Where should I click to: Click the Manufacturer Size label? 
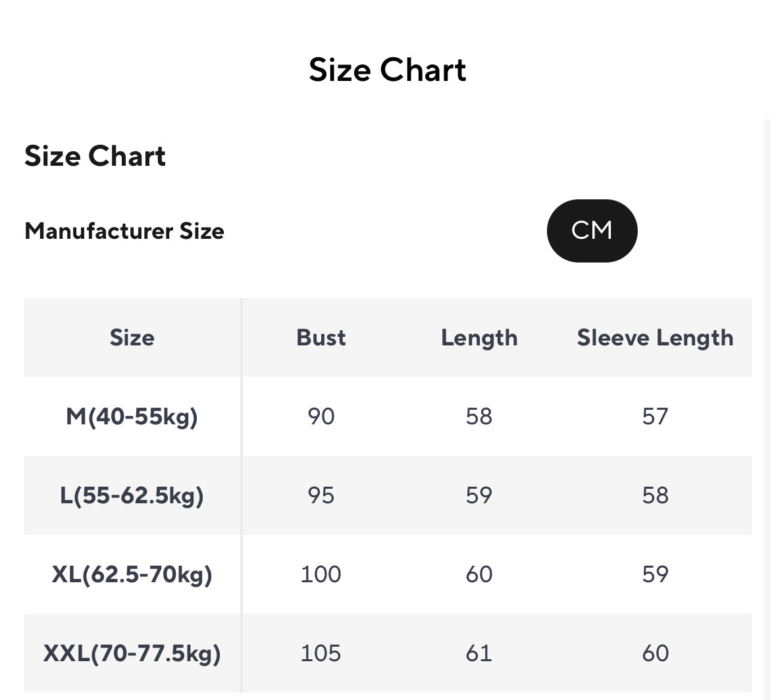[x=124, y=232]
